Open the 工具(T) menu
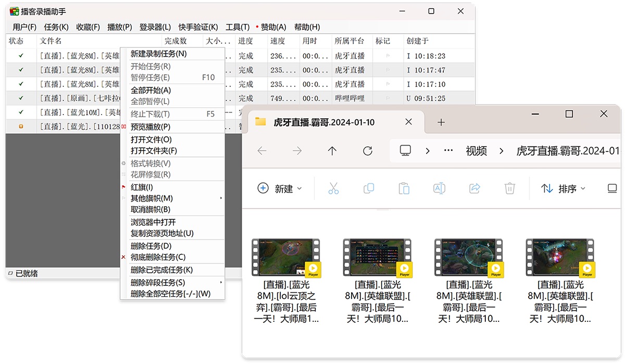 coord(238,27)
